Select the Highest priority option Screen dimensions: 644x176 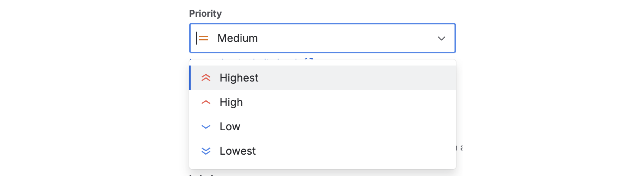[x=239, y=78]
